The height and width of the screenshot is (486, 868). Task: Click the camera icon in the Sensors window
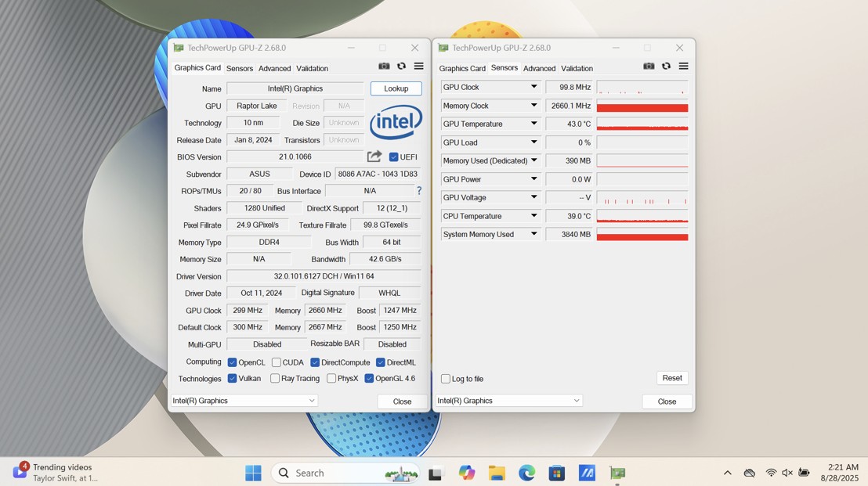(x=649, y=67)
